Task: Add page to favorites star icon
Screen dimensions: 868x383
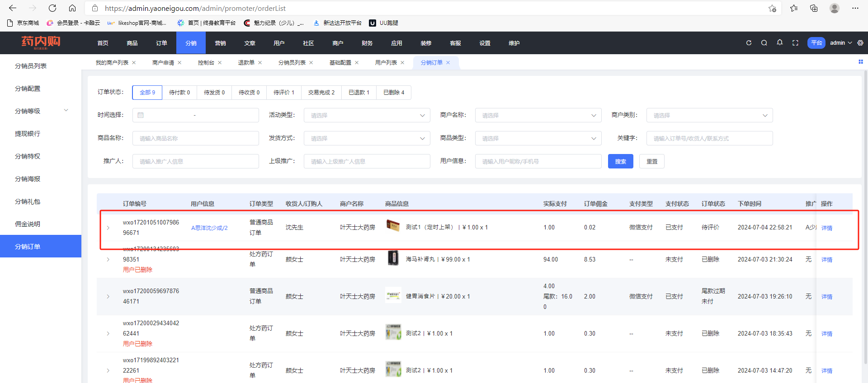Action: (x=772, y=8)
